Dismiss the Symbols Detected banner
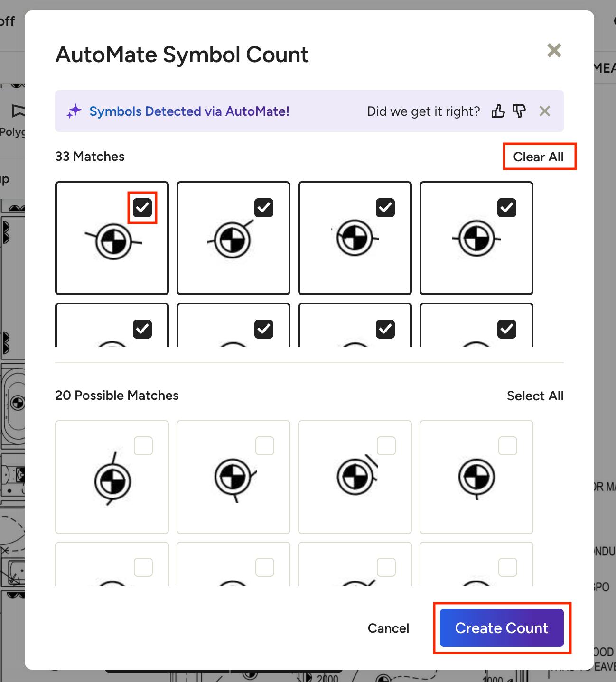The width and height of the screenshot is (616, 682). click(x=545, y=111)
